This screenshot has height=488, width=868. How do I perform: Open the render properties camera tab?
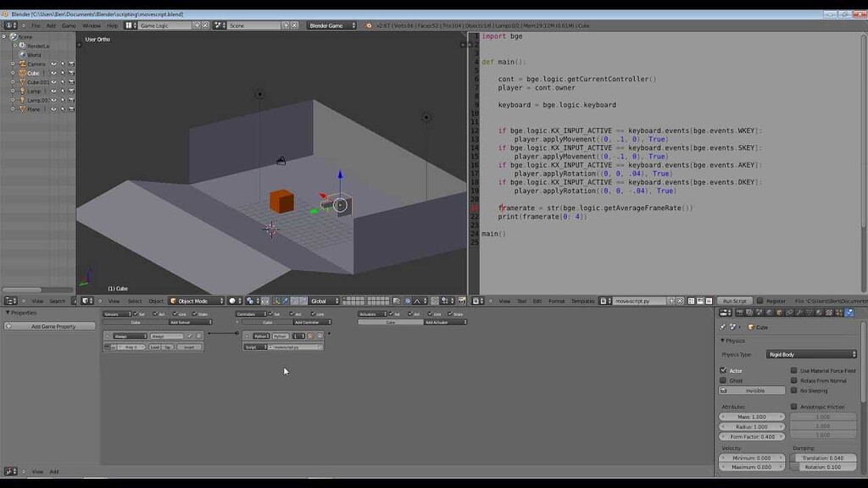pos(739,313)
